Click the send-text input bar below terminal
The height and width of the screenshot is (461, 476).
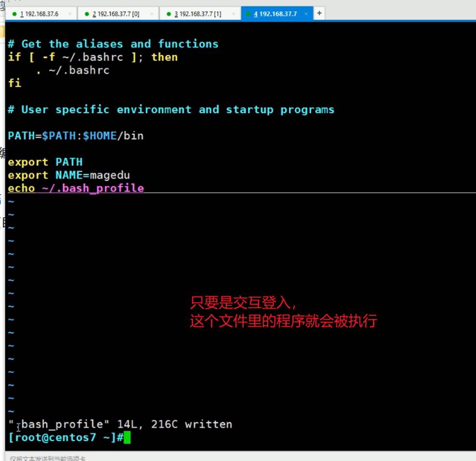193,458
